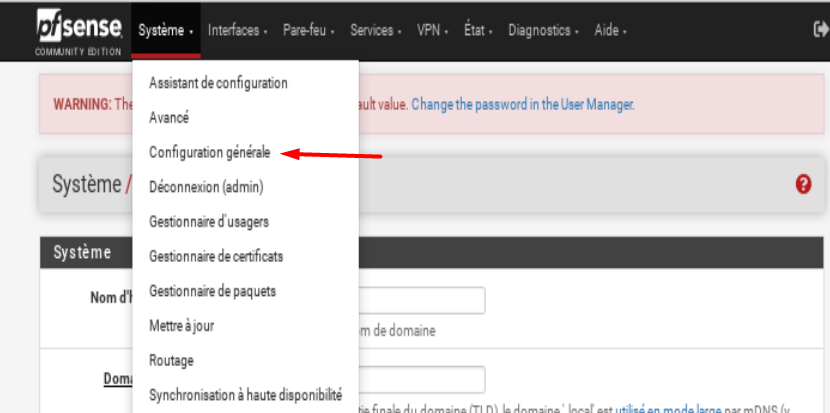830x413 pixels.
Task: Expand the Services menu
Action: [375, 31]
